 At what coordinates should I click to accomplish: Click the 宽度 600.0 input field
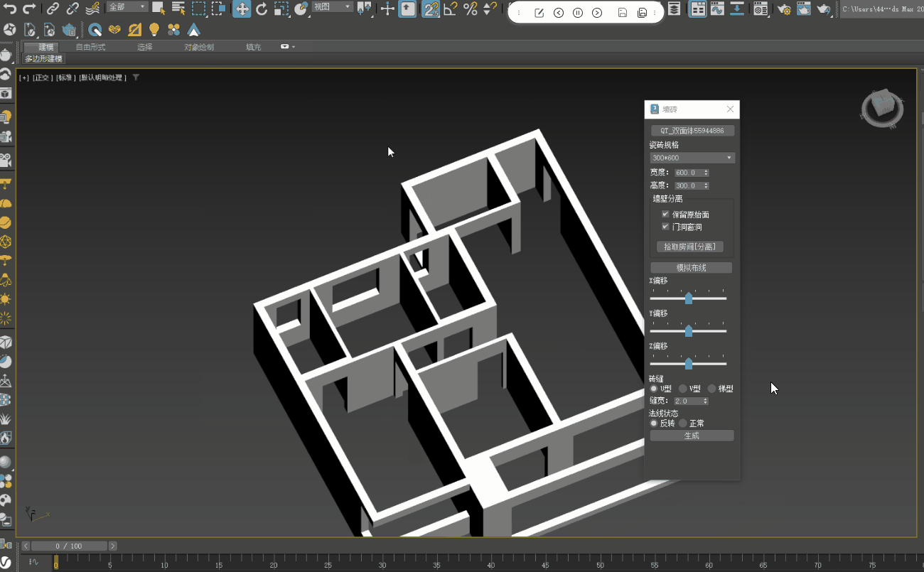tap(692, 173)
